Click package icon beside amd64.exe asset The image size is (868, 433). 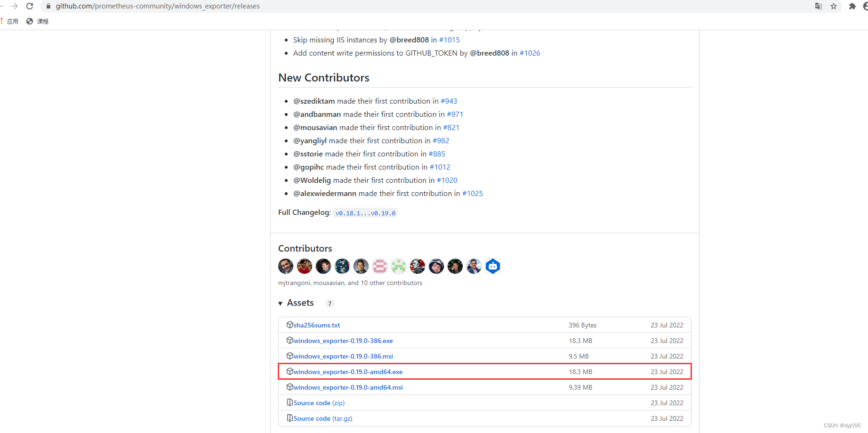pyautogui.click(x=290, y=371)
